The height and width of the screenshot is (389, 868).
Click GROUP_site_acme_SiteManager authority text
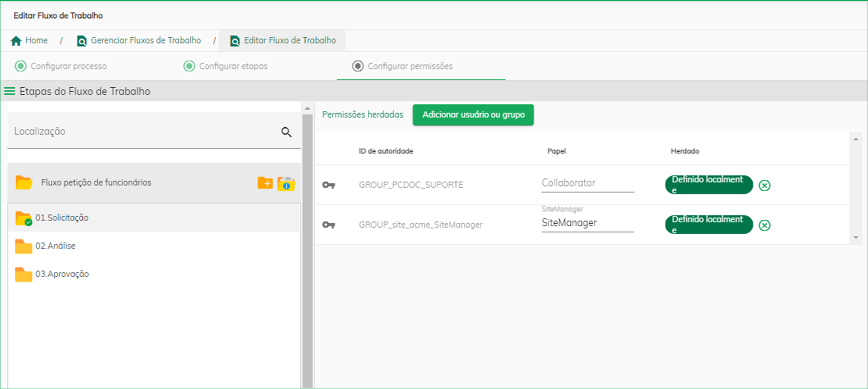click(421, 225)
